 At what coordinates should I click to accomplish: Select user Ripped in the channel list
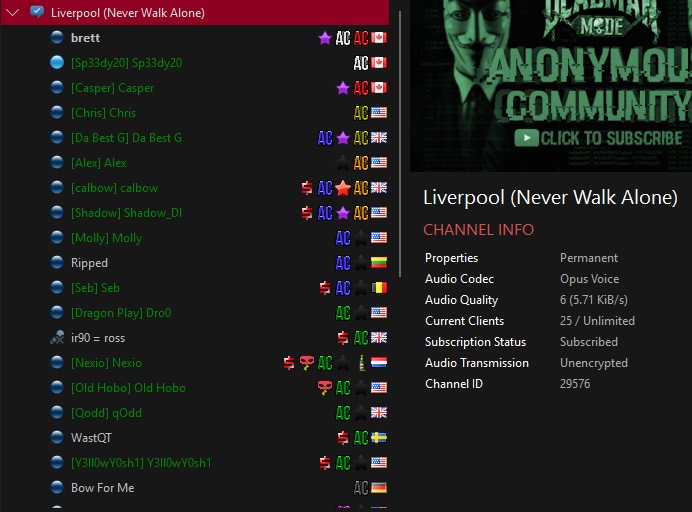[89, 263]
